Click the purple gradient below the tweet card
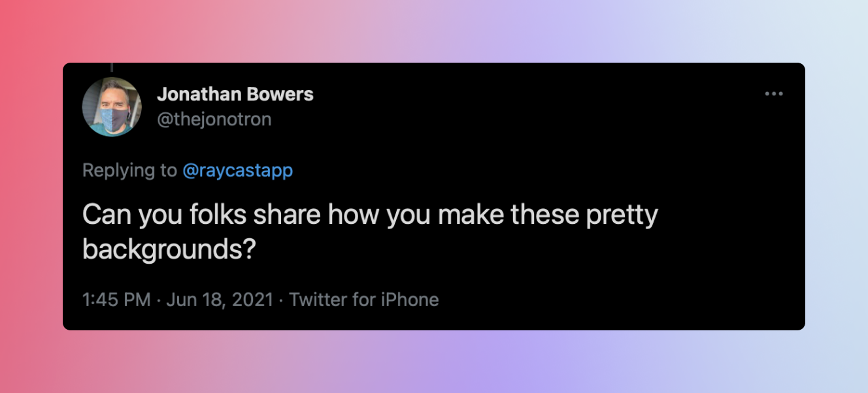Image resolution: width=868 pixels, height=393 pixels. pos(434,362)
